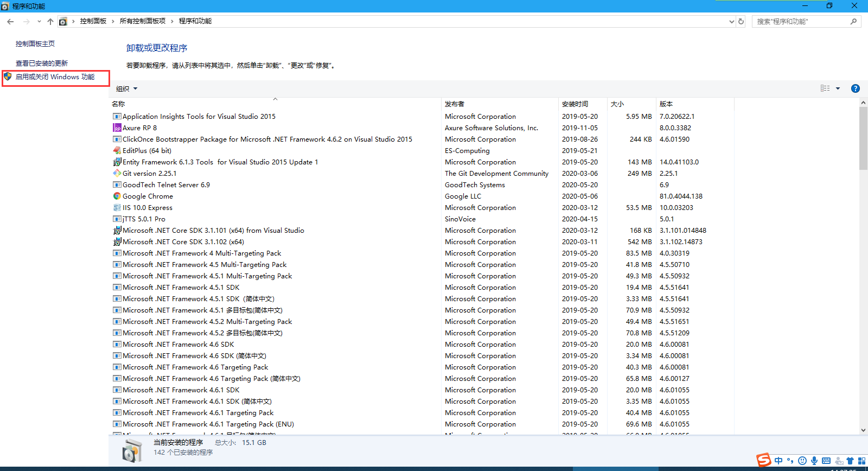Click the GoodTech Telnet Server 6.9 icon
This screenshot has height=471, width=868.
click(117, 185)
